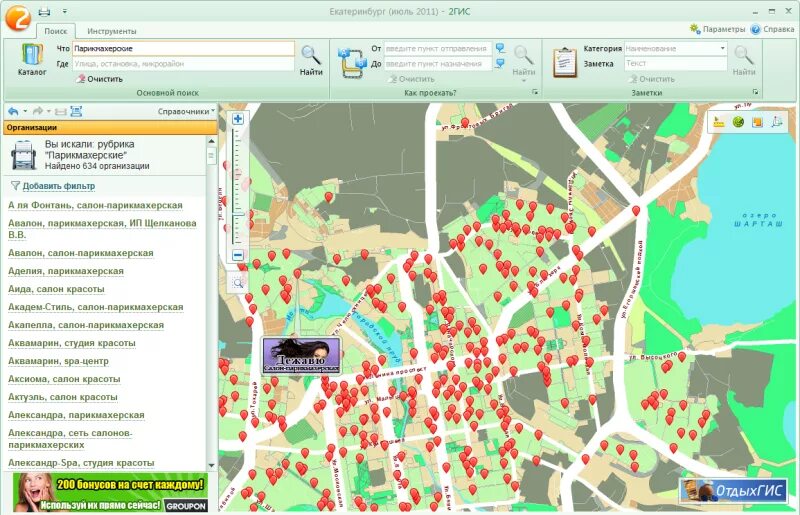Pick departure point on map icon
The height and width of the screenshot is (515, 800).
click(x=501, y=48)
